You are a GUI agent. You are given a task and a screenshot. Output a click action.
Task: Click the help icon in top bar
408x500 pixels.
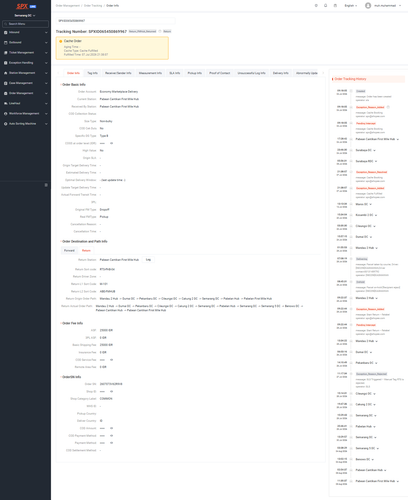[x=316, y=6]
